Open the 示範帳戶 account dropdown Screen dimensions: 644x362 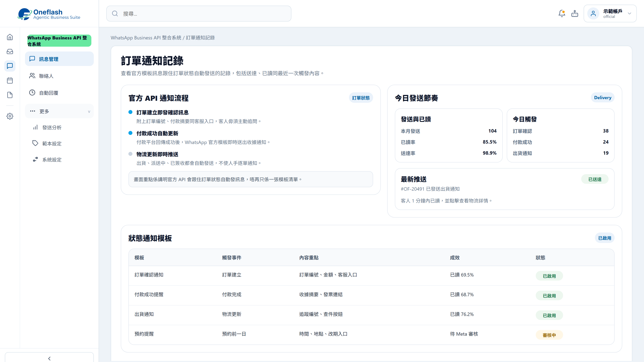[610, 13]
